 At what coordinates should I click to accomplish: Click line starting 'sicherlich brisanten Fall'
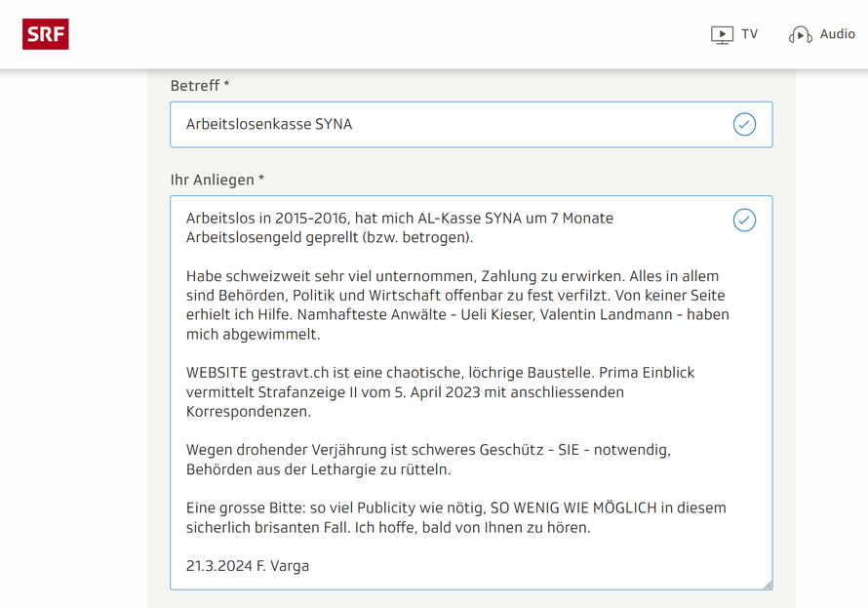[388, 528]
